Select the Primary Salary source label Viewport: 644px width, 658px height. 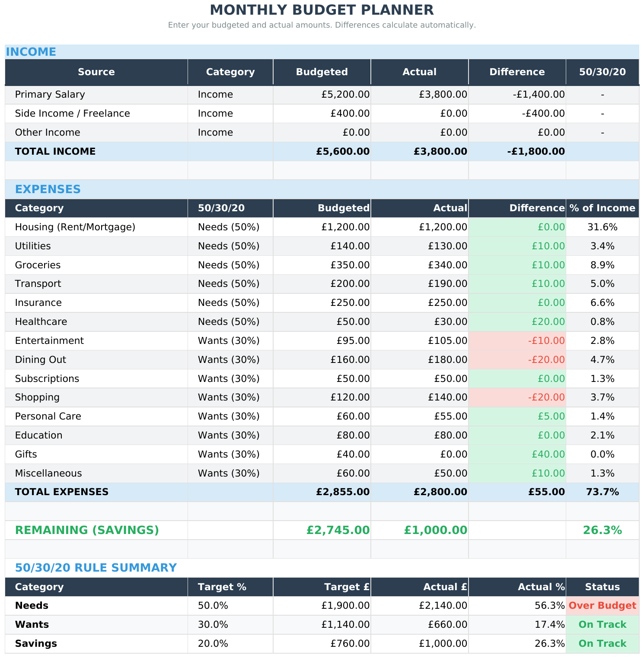pyautogui.click(x=96, y=95)
